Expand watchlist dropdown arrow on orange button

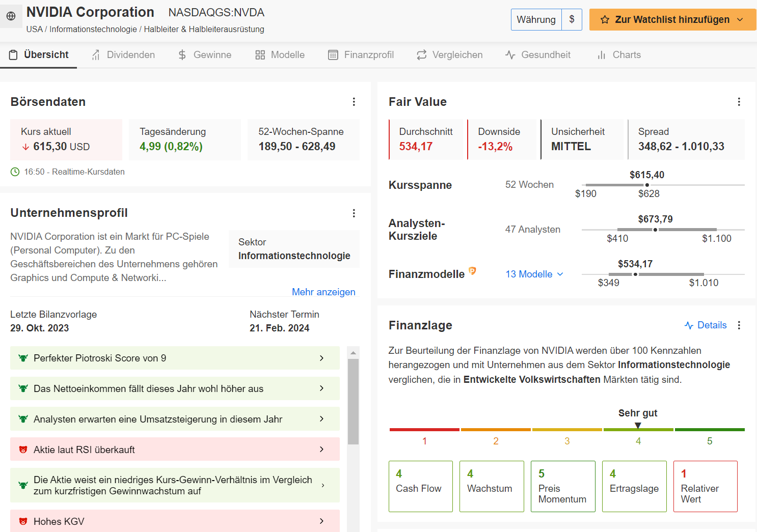(740, 20)
